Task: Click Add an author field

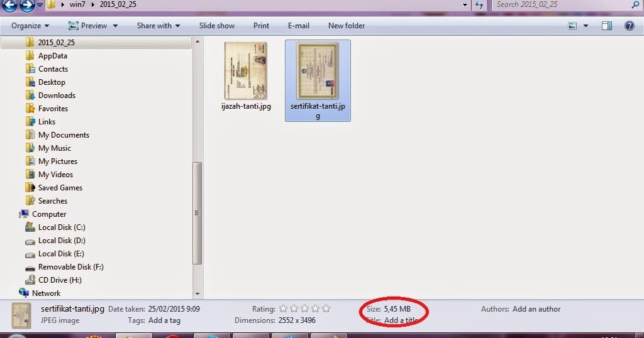Action: coord(536,309)
